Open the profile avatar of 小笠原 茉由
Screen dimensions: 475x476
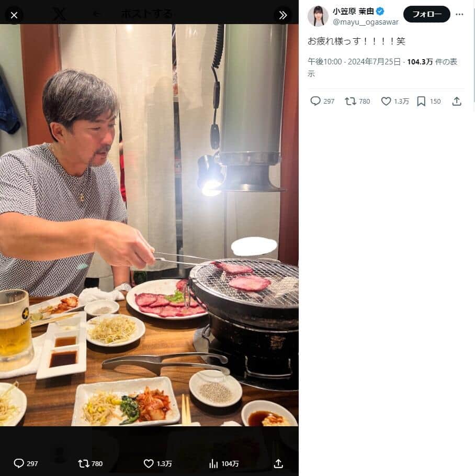[318, 16]
